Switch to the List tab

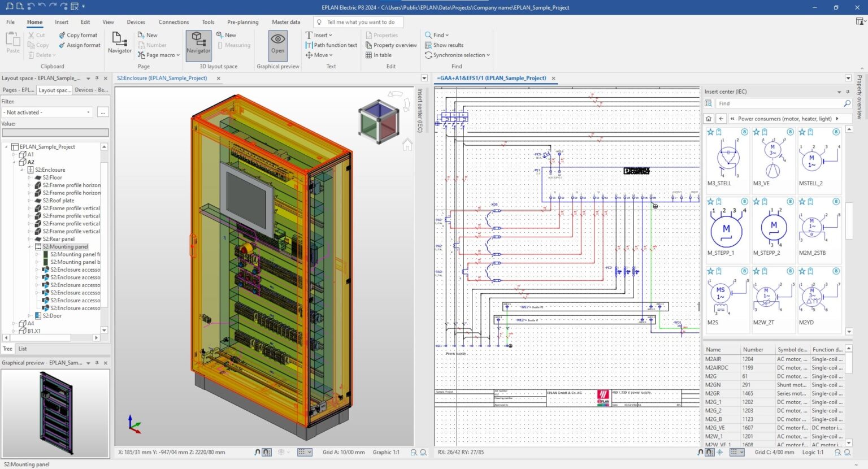[23, 349]
